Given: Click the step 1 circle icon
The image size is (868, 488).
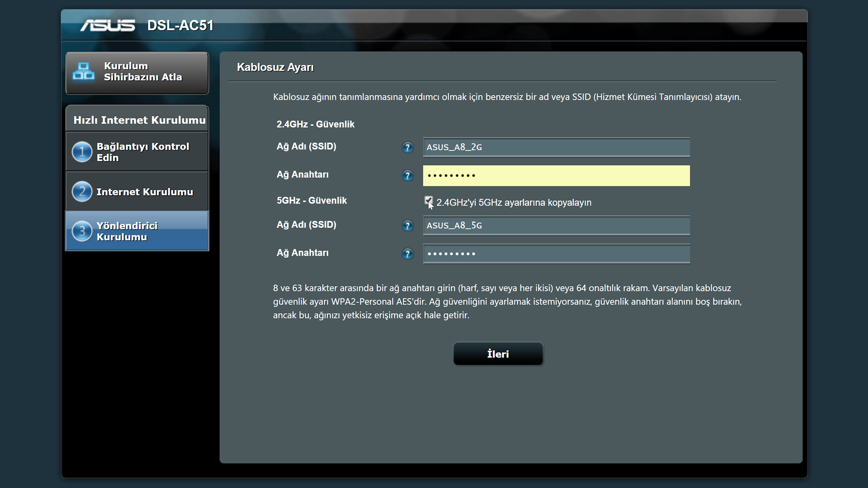Looking at the screenshot, I should (x=82, y=152).
